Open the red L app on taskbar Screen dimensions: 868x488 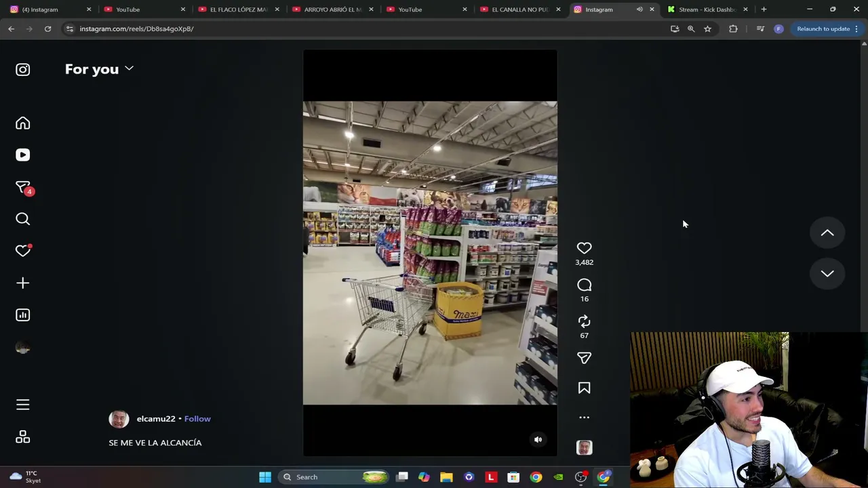coord(491,477)
